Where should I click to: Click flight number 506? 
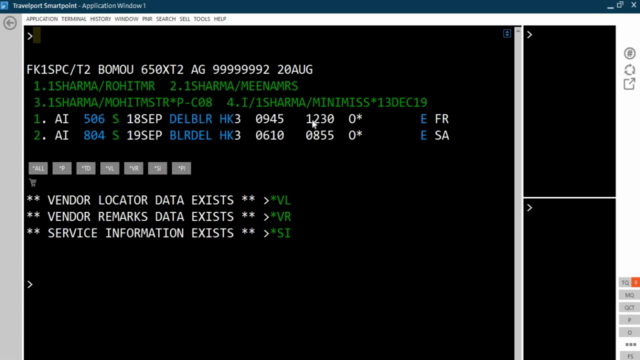94,119
